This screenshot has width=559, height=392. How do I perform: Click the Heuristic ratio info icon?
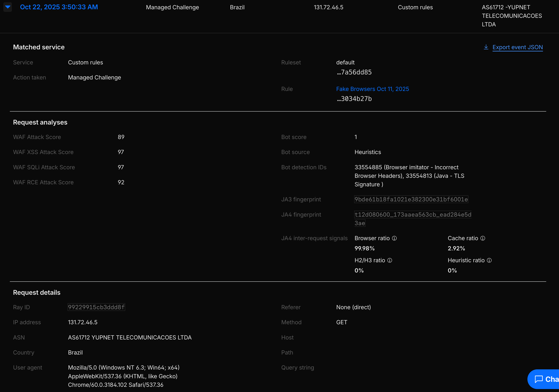pyautogui.click(x=489, y=260)
